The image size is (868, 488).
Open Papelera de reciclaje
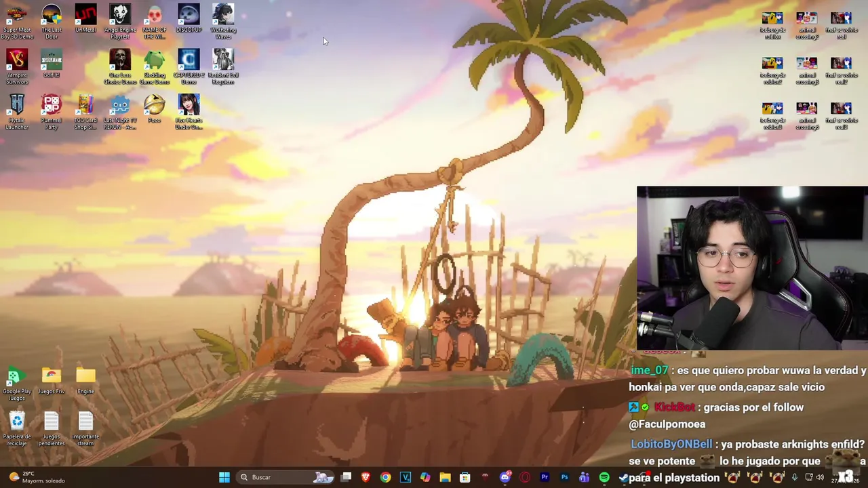pos(17,429)
